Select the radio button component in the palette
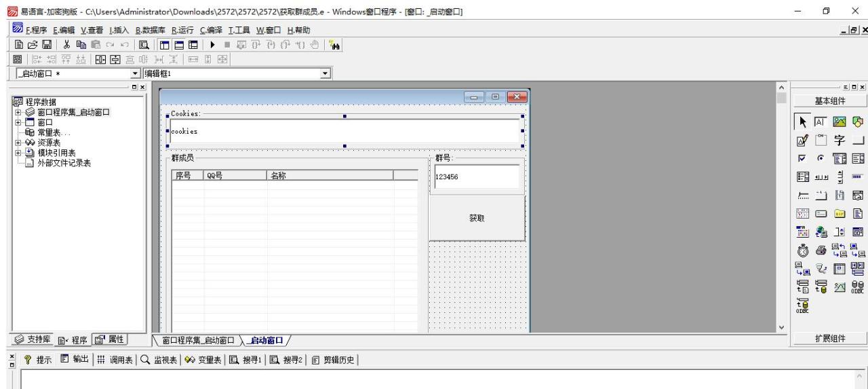Viewport: 868px width, 389px height. point(821,160)
